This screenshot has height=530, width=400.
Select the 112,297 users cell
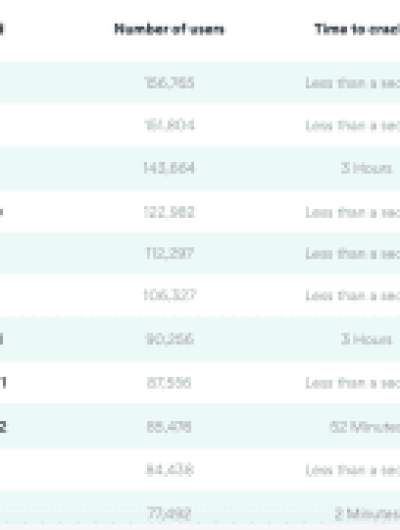(x=169, y=253)
